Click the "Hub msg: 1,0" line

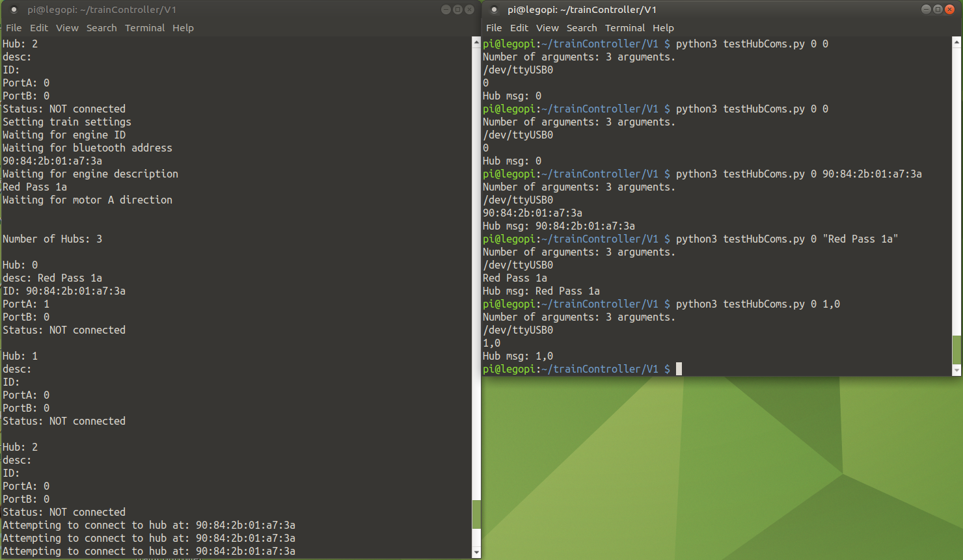click(x=518, y=356)
